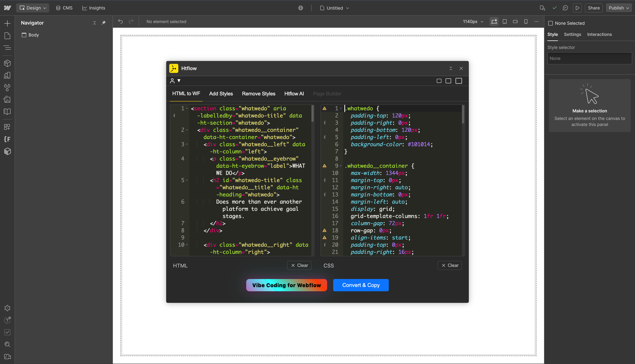Select the mobile portrait breakpoint
This screenshot has height=364, width=635.
click(x=526, y=22)
